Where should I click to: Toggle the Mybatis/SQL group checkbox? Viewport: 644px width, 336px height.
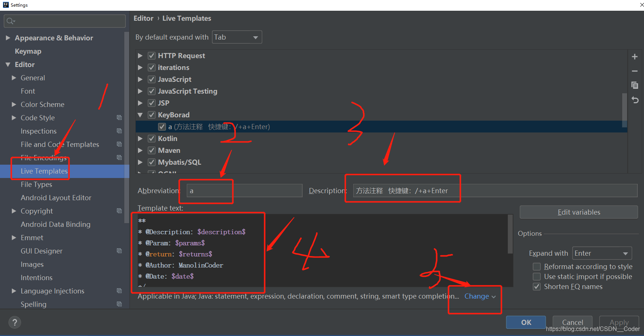tap(151, 162)
